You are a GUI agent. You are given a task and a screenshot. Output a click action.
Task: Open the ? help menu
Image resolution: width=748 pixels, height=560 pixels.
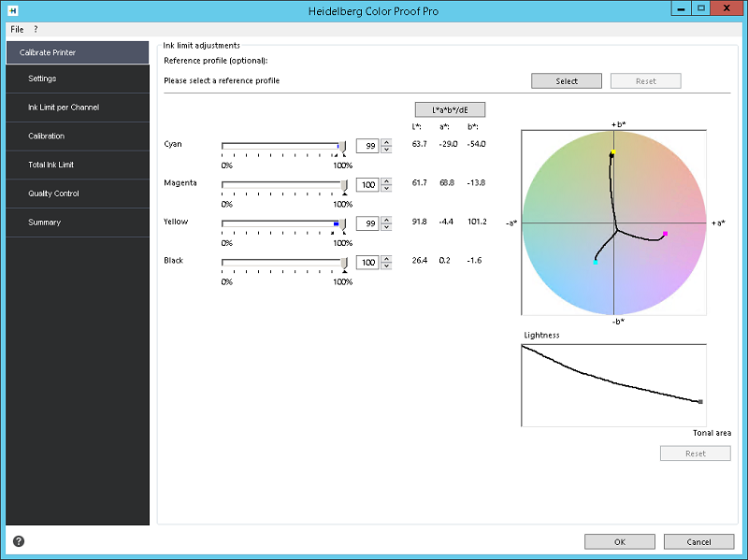(x=36, y=30)
